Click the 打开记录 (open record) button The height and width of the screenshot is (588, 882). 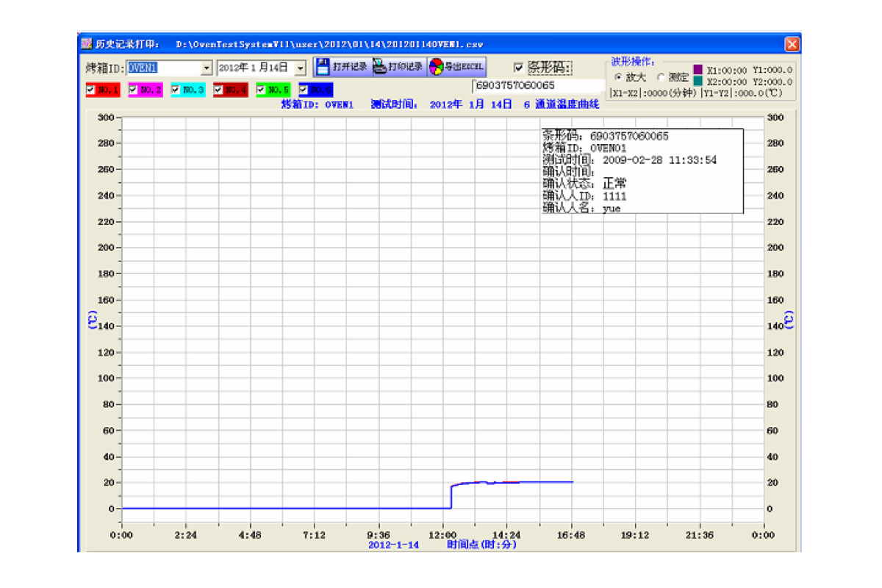tap(342, 67)
